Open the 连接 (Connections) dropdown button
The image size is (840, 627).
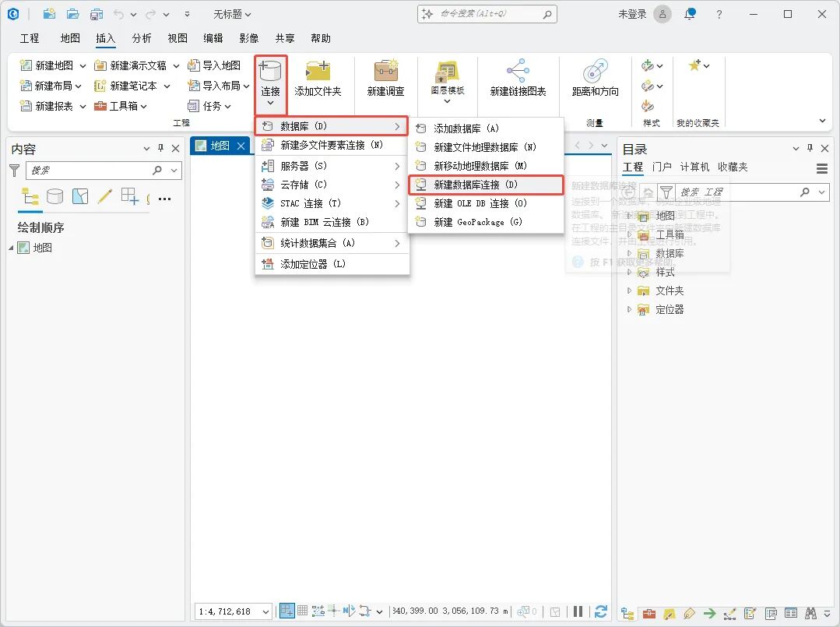point(271,85)
